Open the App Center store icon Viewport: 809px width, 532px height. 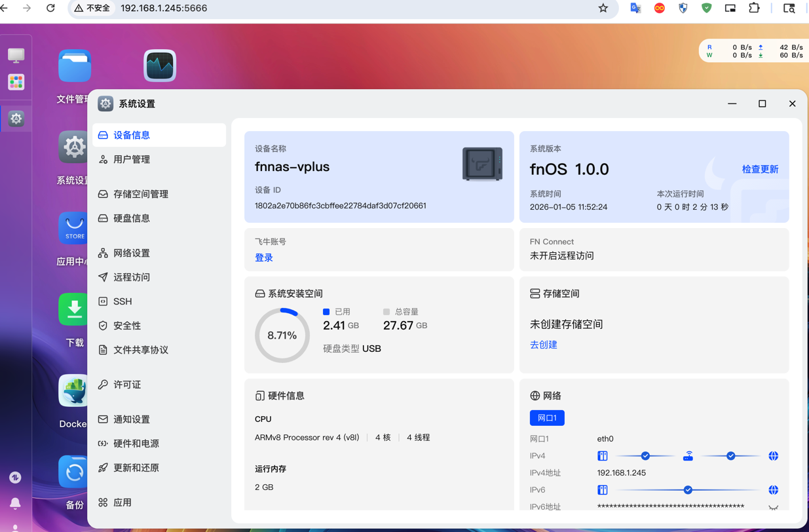coord(74,229)
